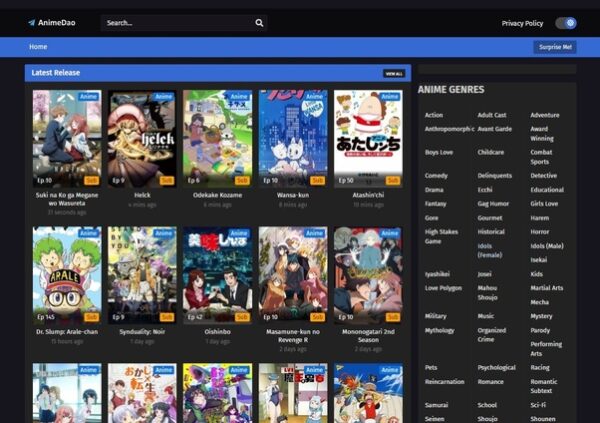
Task: Select the Drama genre
Action: [434, 190]
